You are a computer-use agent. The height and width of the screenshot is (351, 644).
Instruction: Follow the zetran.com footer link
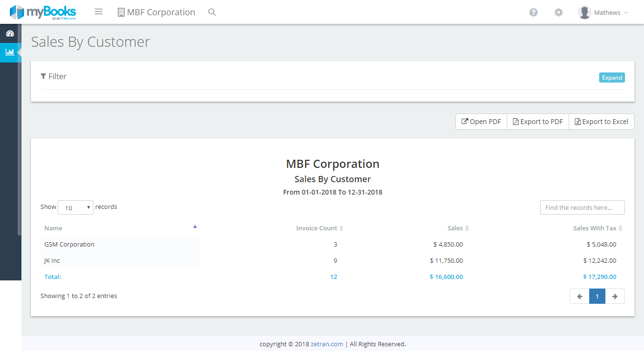pyautogui.click(x=327, y=344)
